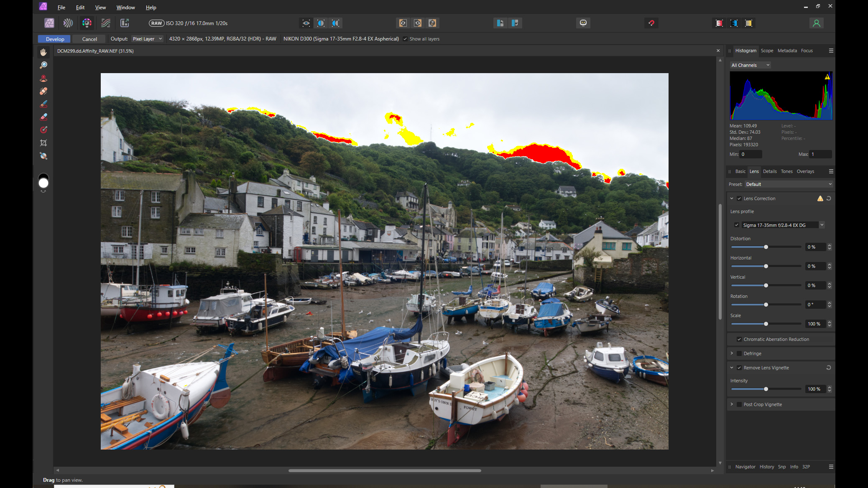
Task: Select the Zoom tool
Action: click(x=43, y=65)
